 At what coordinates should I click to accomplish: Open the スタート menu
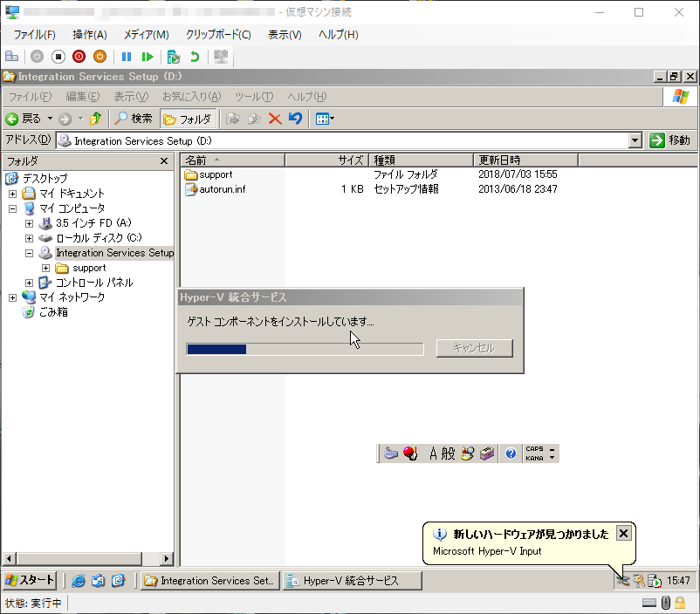(30, 580)
